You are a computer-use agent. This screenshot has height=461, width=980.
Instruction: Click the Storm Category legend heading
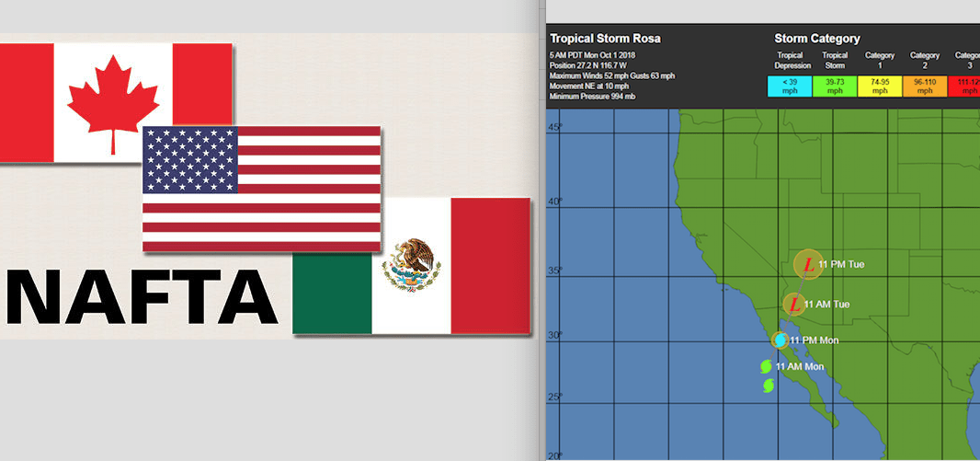click(817, 39)
